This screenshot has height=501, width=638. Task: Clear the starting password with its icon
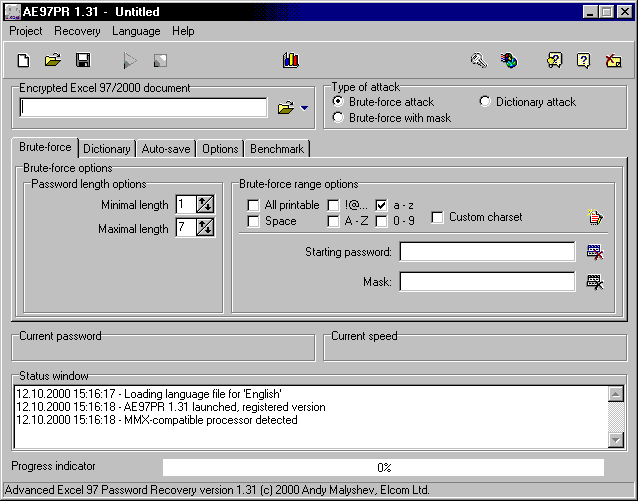pyautogui.click(x=595, y=252)
